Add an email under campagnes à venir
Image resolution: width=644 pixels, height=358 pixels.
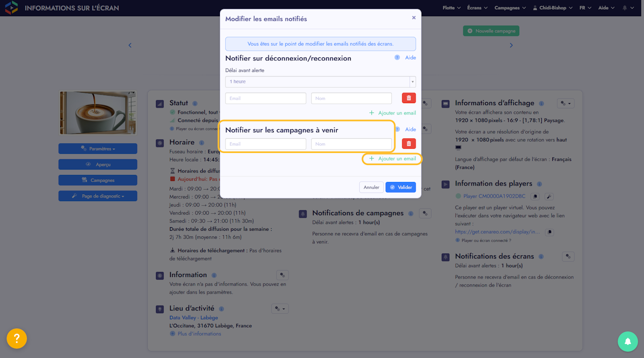click(x=392, y=159)
